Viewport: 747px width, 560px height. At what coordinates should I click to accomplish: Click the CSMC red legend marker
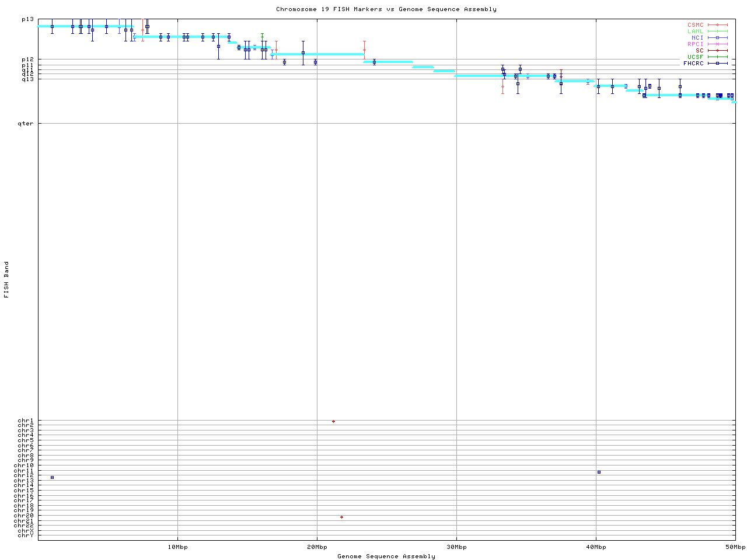[x=717, y=25]
